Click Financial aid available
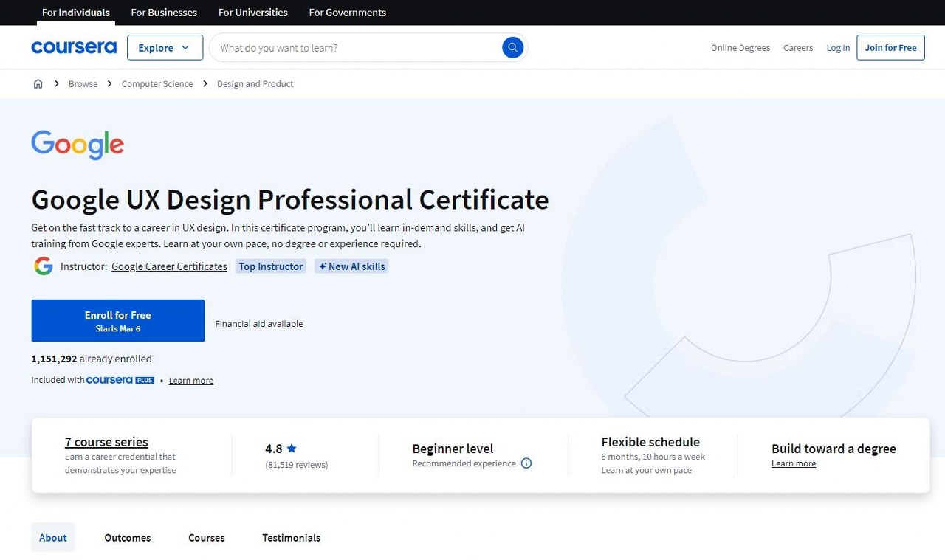The width and height of the screenshot is (945, 560). click(x=259, y=323)
